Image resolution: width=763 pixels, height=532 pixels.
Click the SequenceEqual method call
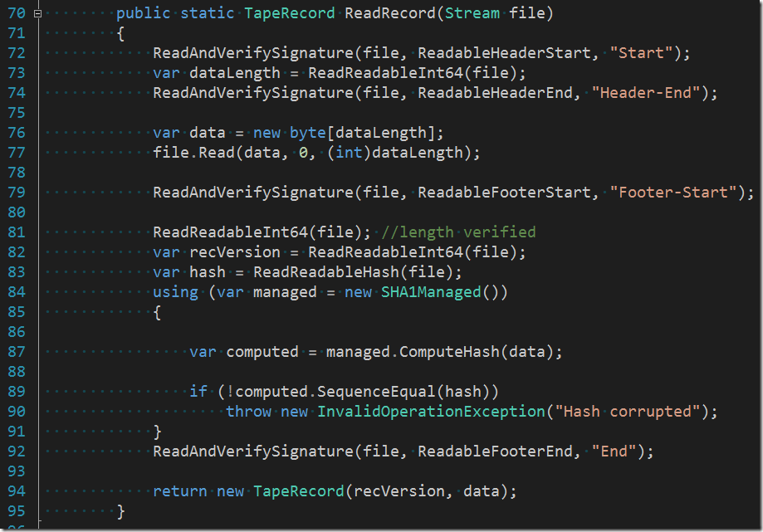(x=376, y=392)
